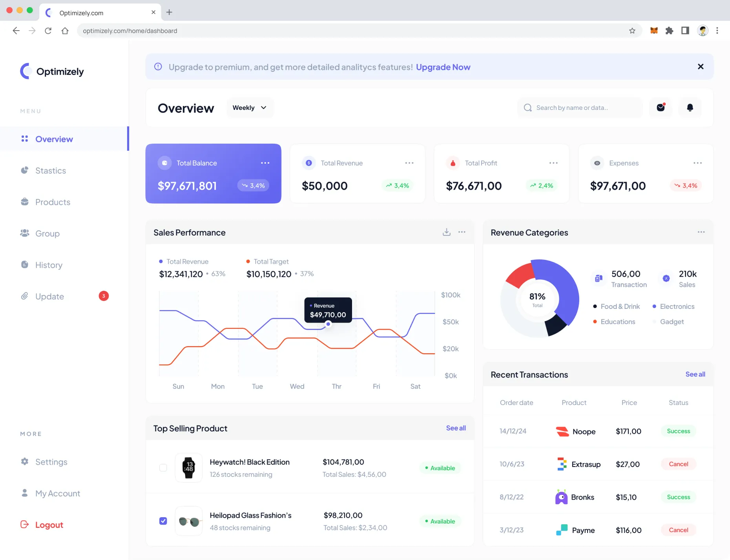This screenshot has width=730, height=560.
Task: Click the notification bell icon
Action: [x=690, y=108]
